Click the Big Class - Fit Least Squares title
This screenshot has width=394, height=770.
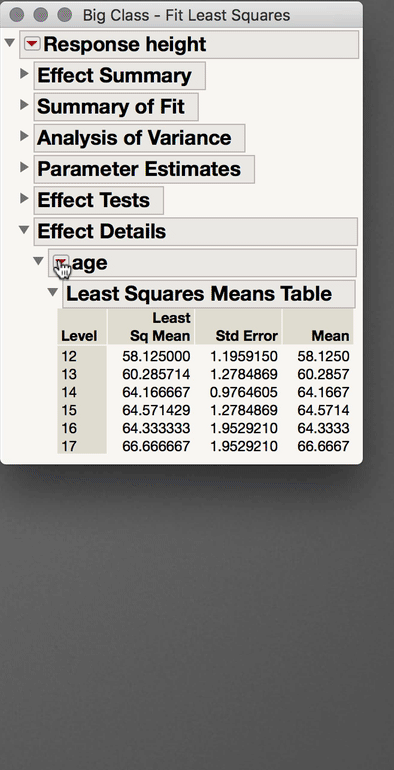pos(186,15)
